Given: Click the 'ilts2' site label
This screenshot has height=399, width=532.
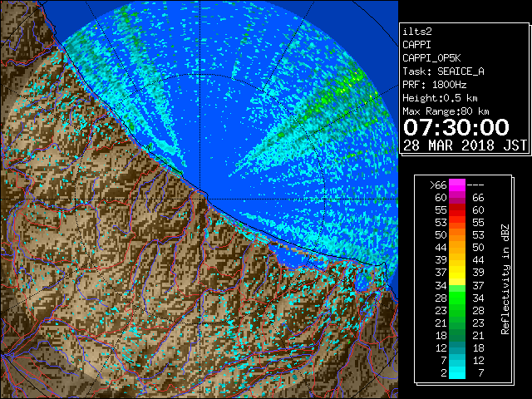Looking at the screenshot, I should pyautogui.click(x=417, y=32).
